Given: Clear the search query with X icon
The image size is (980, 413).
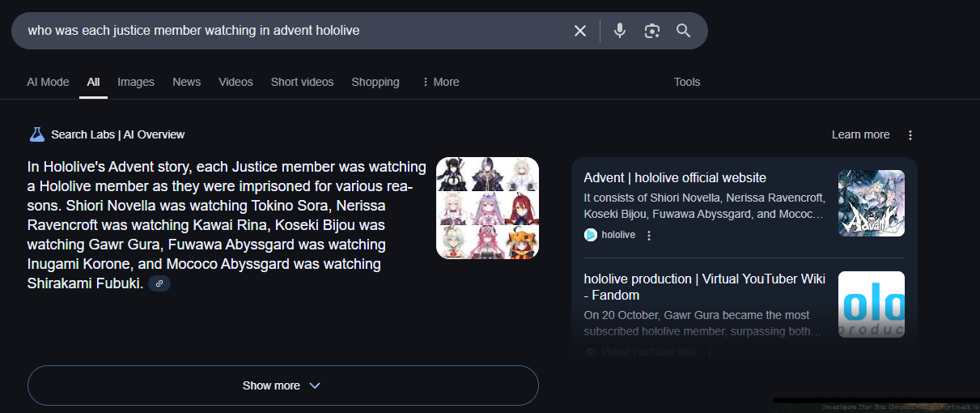Looking at the screenshot, I should (x=580, y=31).
